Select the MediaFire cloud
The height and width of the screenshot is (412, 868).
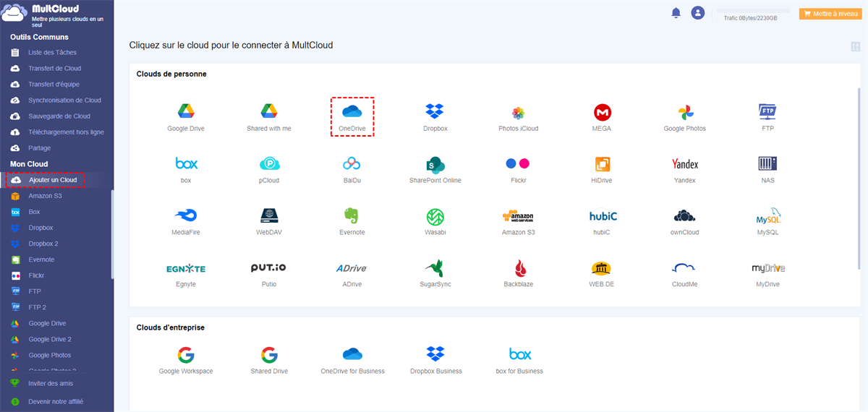tap(186, 222)
